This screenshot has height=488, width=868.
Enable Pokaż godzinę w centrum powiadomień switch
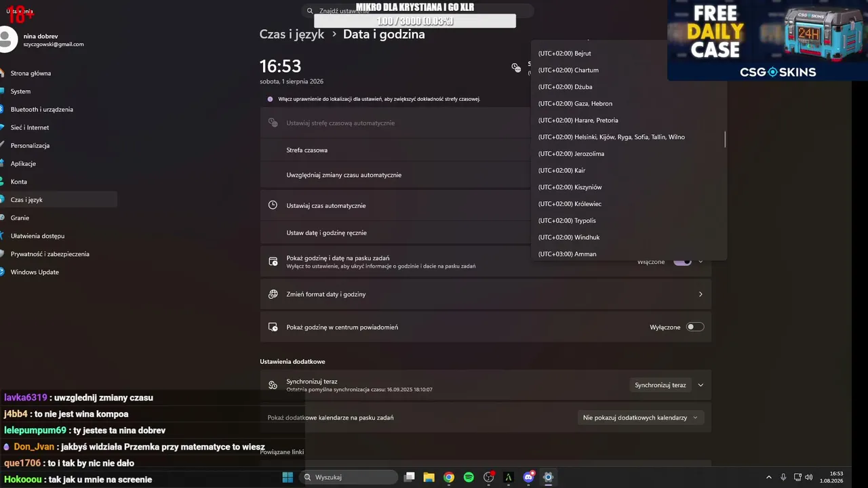pyautogui.click(x=695, y=327)
